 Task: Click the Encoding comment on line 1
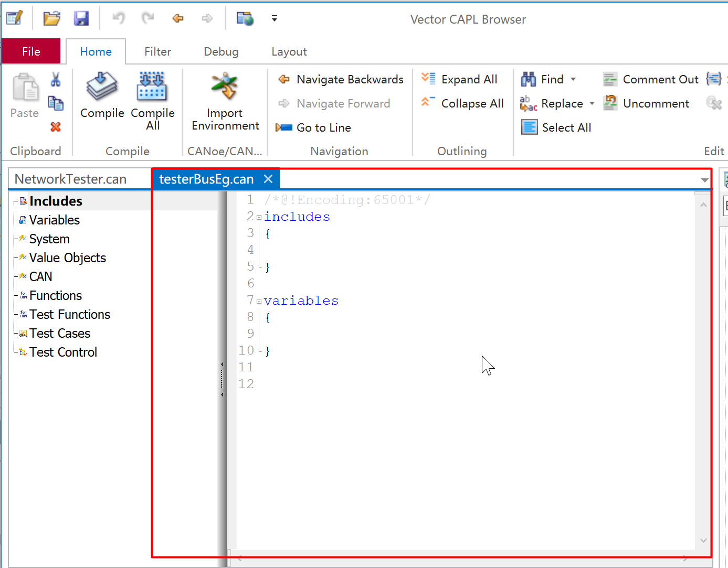click(x=347, y=200)
